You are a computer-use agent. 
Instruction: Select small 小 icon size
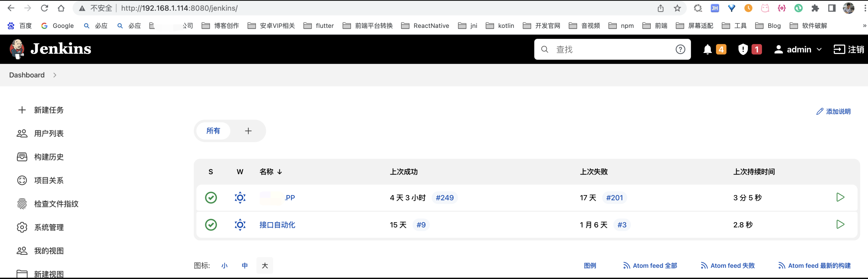225,266
